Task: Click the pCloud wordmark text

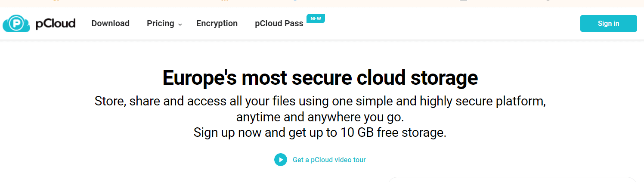Action: pos(56,23)
